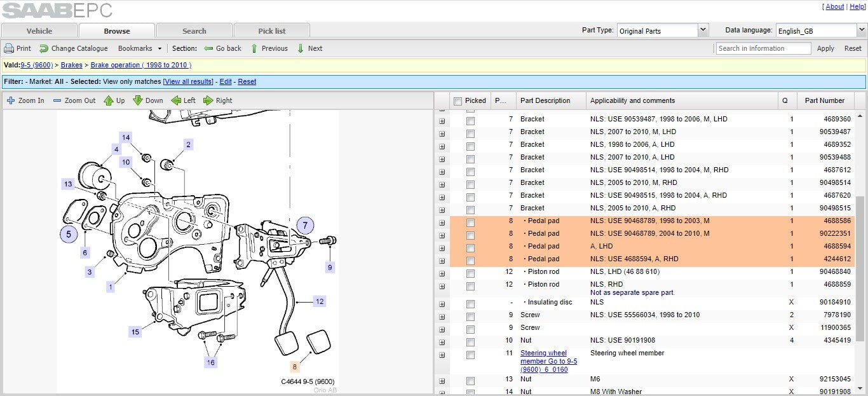Open the Bookmarks dropdown menu
The image size is (868, 396).
(140, 48)
